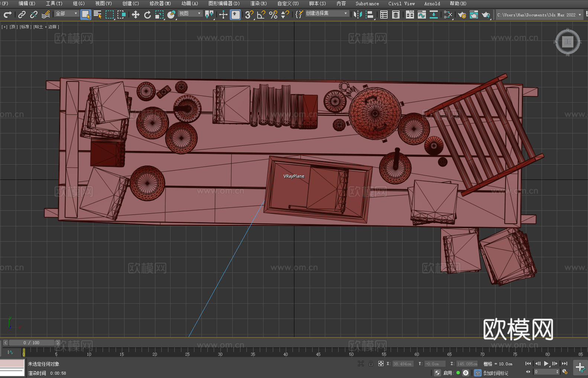588x378 pixels.
Task: Click the ViewCube top face
Action: 568,42
